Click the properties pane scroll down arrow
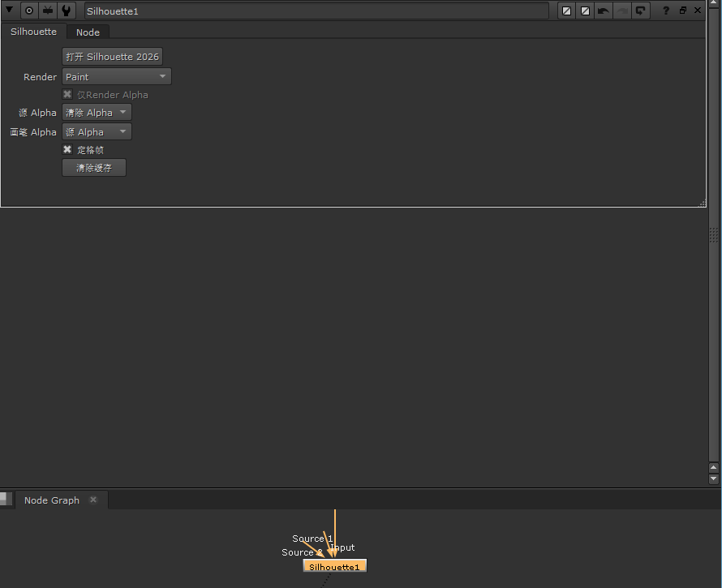The width and height of the screenshot is (722, 588). pos(713,479)
